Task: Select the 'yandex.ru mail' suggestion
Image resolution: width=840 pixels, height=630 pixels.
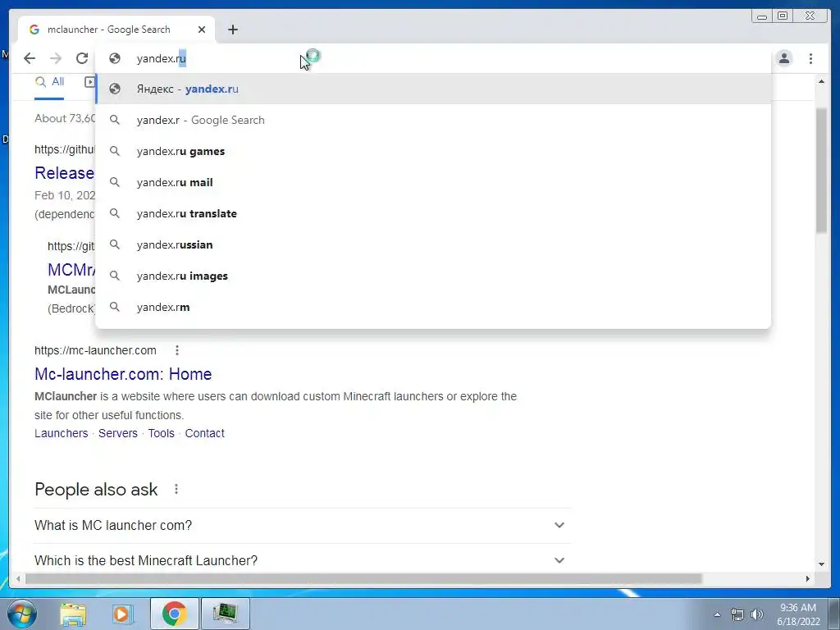Action: coord(433,182)
